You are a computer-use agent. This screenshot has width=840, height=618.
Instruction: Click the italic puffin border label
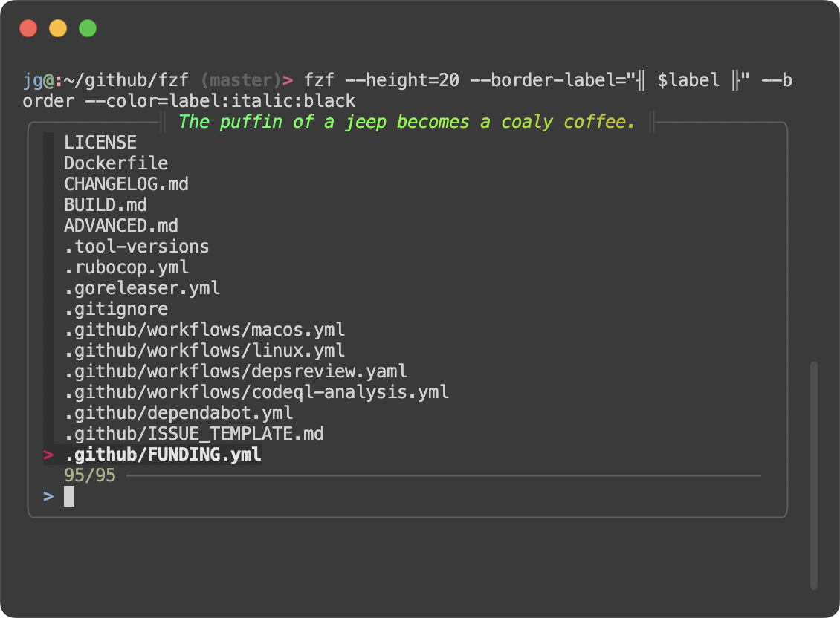407,121
